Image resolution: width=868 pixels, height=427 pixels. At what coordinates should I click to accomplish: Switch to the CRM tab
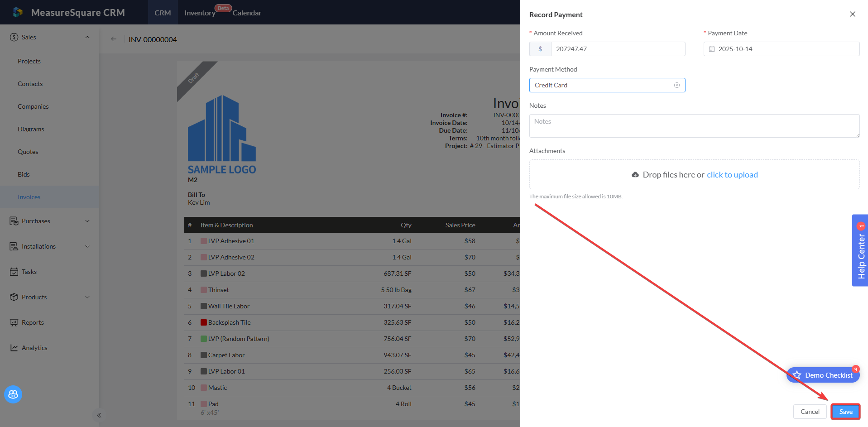coord(163,13)
